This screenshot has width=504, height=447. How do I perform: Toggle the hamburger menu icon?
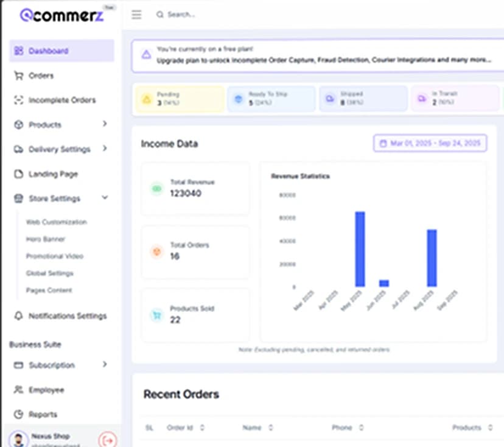click(x=136, y=15)
